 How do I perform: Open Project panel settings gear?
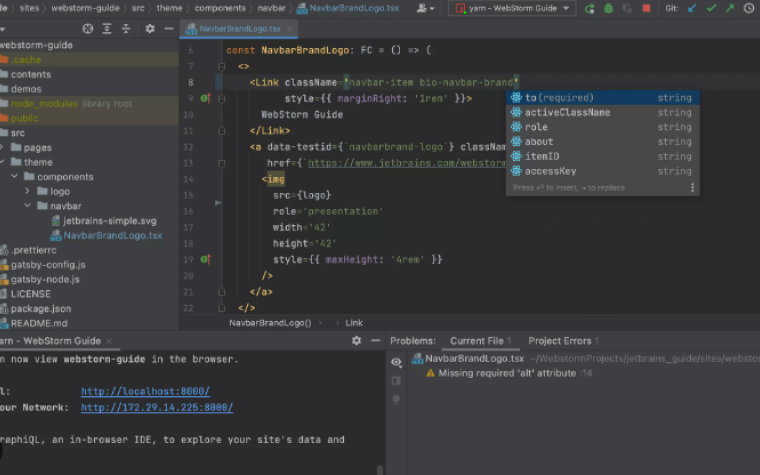150,29
